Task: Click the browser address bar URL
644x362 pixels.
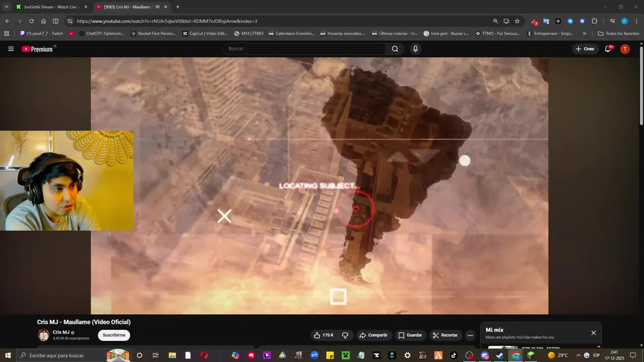Action: click(x=167, y=21)
